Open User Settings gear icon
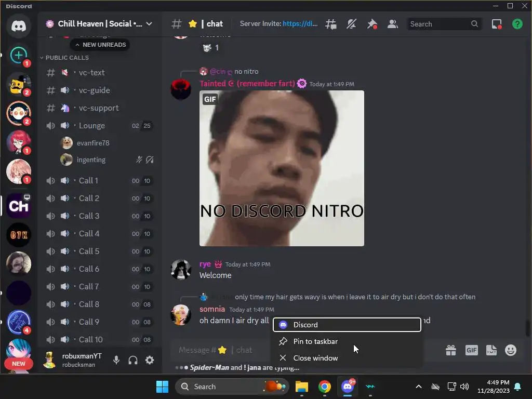This screenshot has width=532, height=399. click(x=150, y=360)
